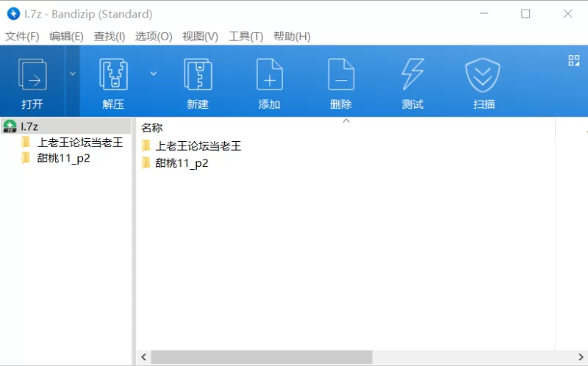Image resolution: width=588 pixels, height=366 pixels.
Task: Open the dropdown arrow beside 解压
Action: coord(154,73)
